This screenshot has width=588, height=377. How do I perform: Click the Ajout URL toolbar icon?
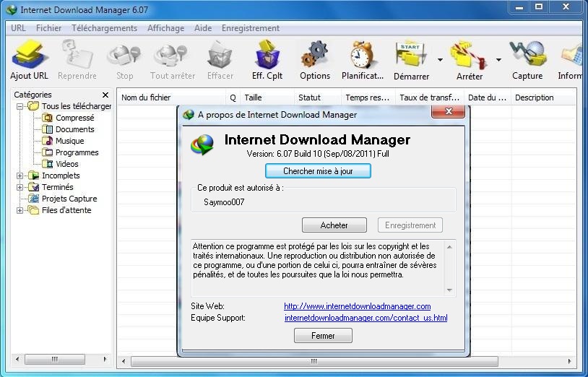[29, 55]
